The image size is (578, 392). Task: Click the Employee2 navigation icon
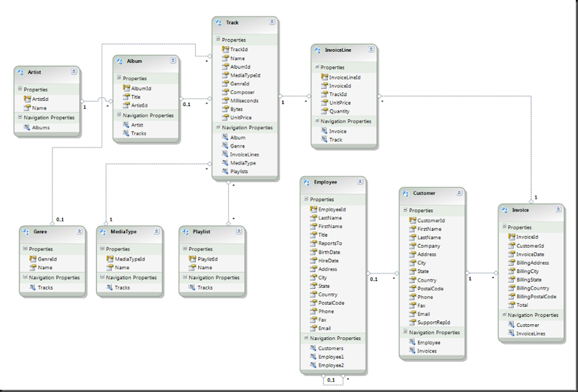pyautogui.click(x=314, y=365)
